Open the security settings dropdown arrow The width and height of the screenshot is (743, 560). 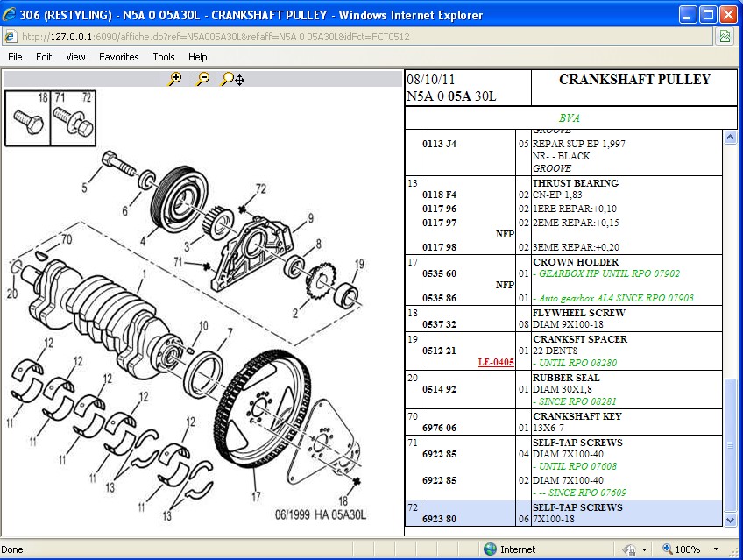[x=644, y=549]
